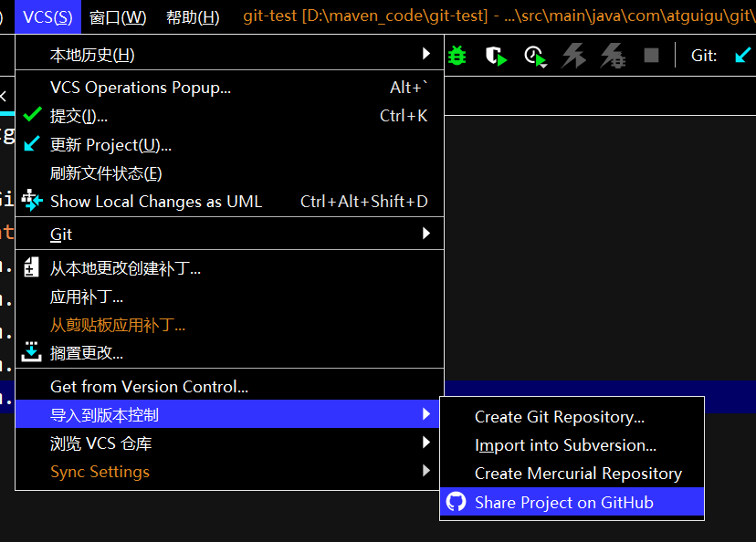Open the 帮助(H) menu

click(193, 18)
